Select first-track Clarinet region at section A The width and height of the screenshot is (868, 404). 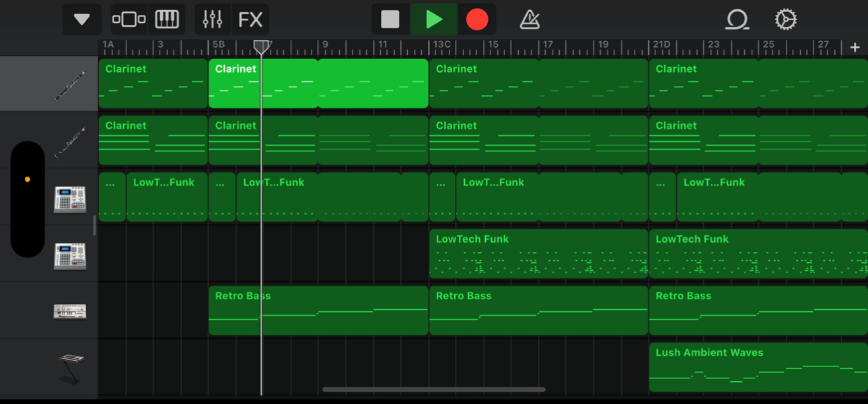(153, 84)
